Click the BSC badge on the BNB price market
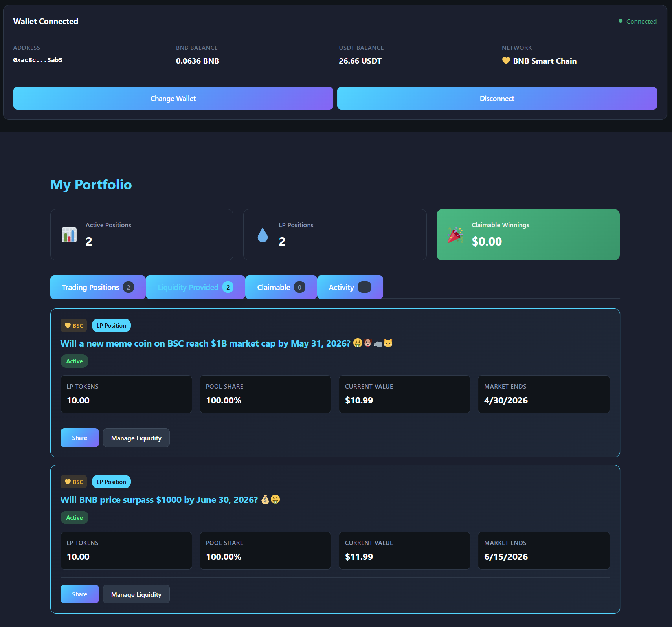The width and height of the screenshot is (672, 627). pyautogui.click(x=74, y=482)
